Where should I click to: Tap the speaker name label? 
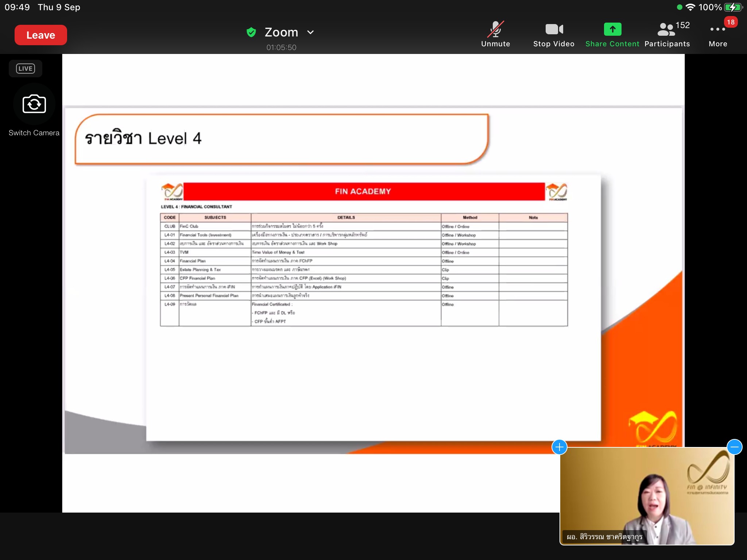tap(604, 537)
